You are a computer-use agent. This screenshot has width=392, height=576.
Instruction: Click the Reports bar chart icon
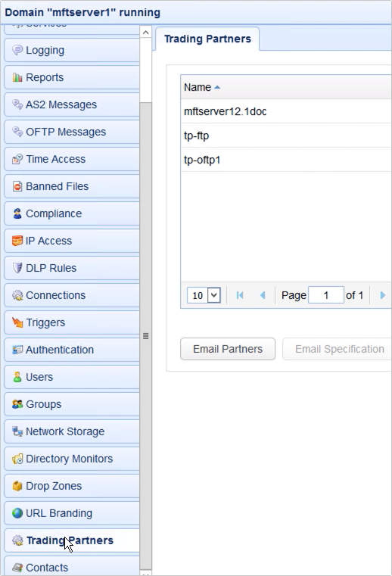[17, 77]
